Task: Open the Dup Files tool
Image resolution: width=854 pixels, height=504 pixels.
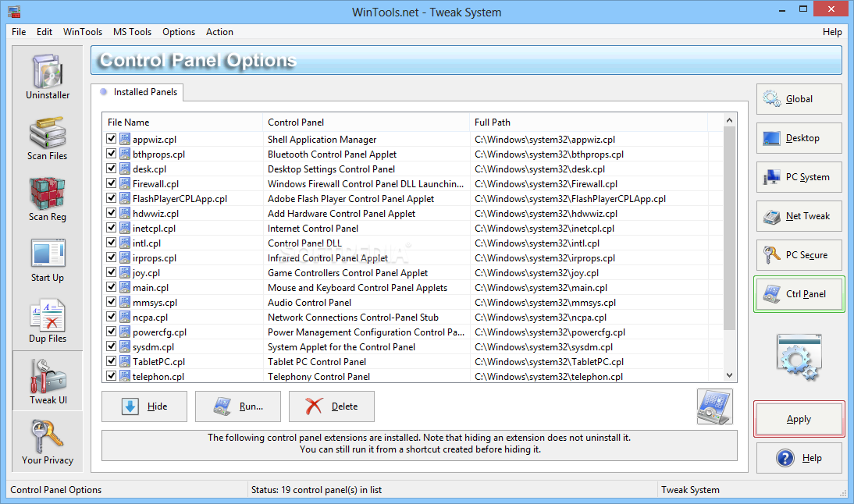Action: point(48,321)
